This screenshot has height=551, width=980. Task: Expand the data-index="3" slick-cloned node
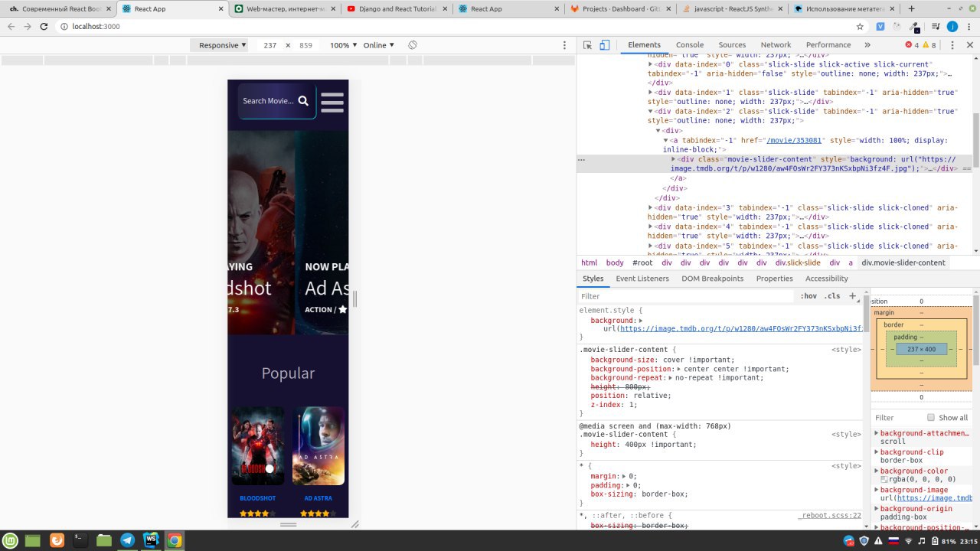[x=651, y=207]
